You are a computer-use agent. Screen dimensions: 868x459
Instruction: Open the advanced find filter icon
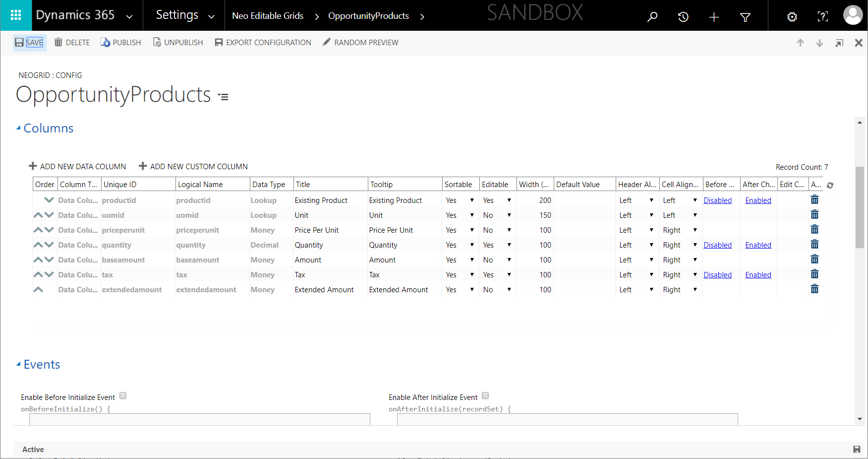coord(745,17)
